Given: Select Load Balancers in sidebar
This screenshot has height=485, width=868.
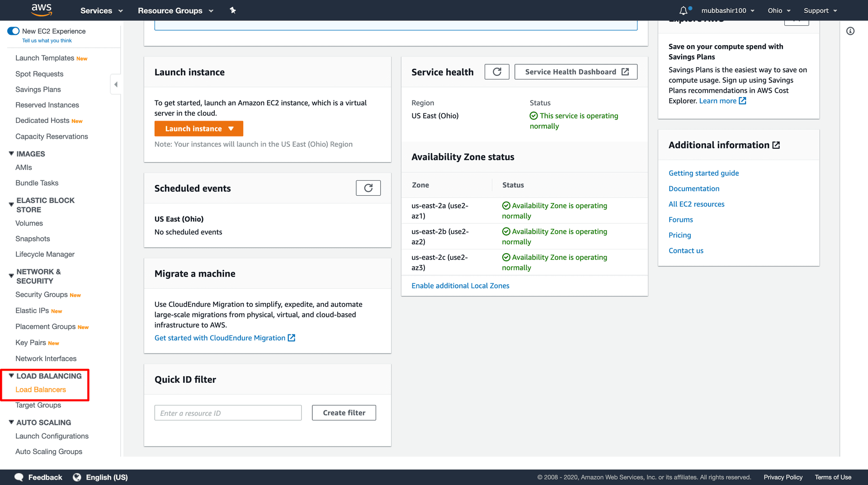Looking at the screenshot, I should pyautogui.click(x=41, y=390).
